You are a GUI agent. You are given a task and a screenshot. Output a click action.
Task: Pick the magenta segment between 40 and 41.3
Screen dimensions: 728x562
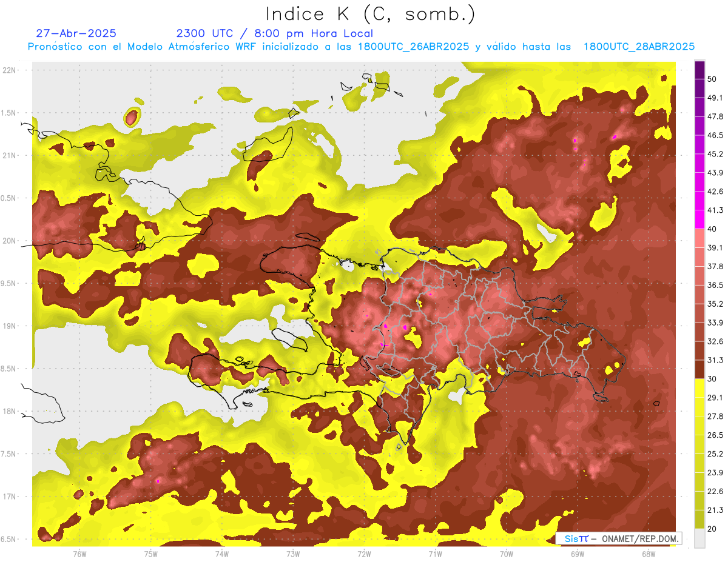coord(699,219)
